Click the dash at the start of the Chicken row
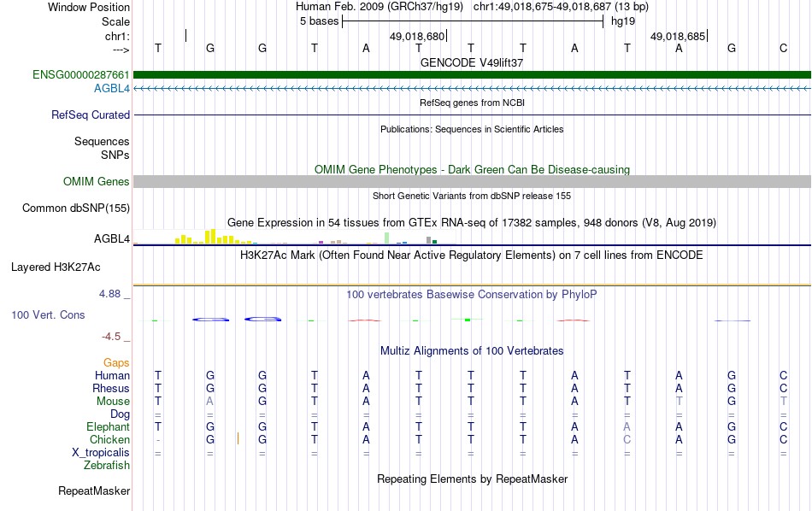 click(158, 440)
